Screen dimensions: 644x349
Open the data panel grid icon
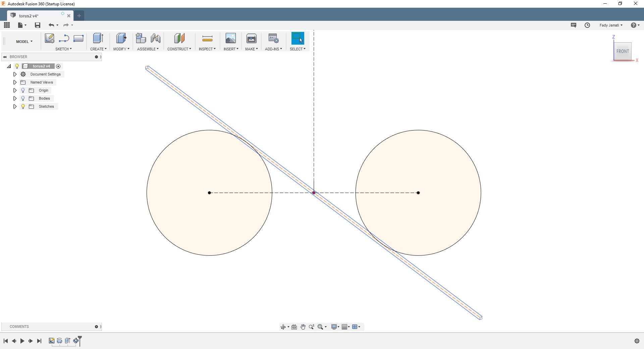tap(7, 25)
